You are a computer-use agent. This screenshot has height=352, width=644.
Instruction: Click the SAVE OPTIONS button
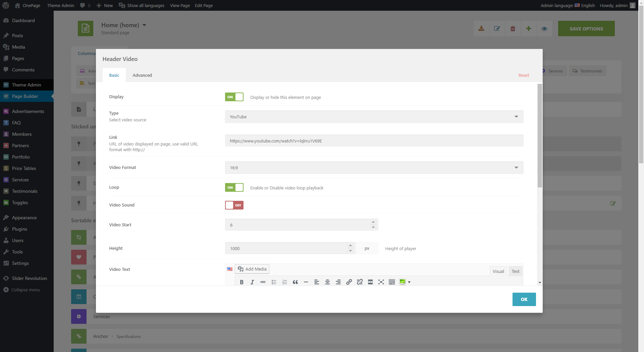586,28
